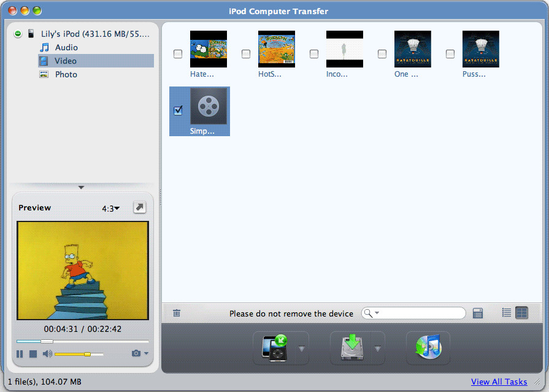This screenshot has height=392, width=549.
Task: Pause the preview playback
Action: pyautogui.click(x=20, y=354)
